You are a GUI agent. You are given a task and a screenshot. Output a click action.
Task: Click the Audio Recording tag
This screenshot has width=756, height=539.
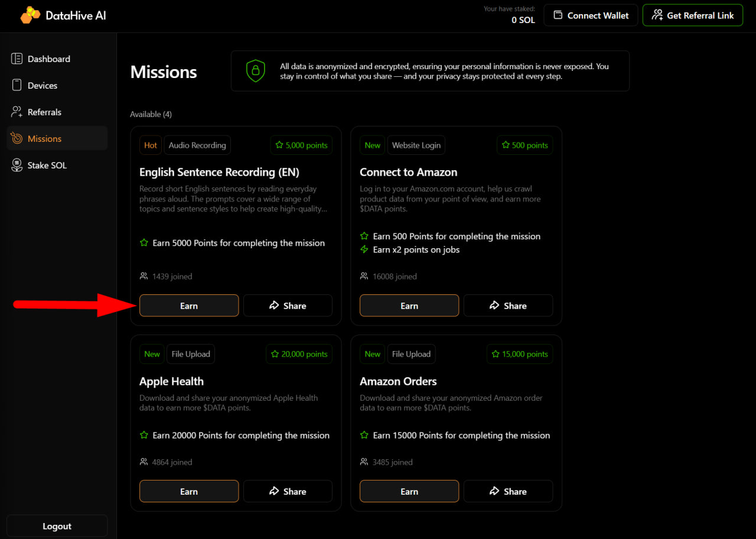pyautogui.click(x=197, y=145)
